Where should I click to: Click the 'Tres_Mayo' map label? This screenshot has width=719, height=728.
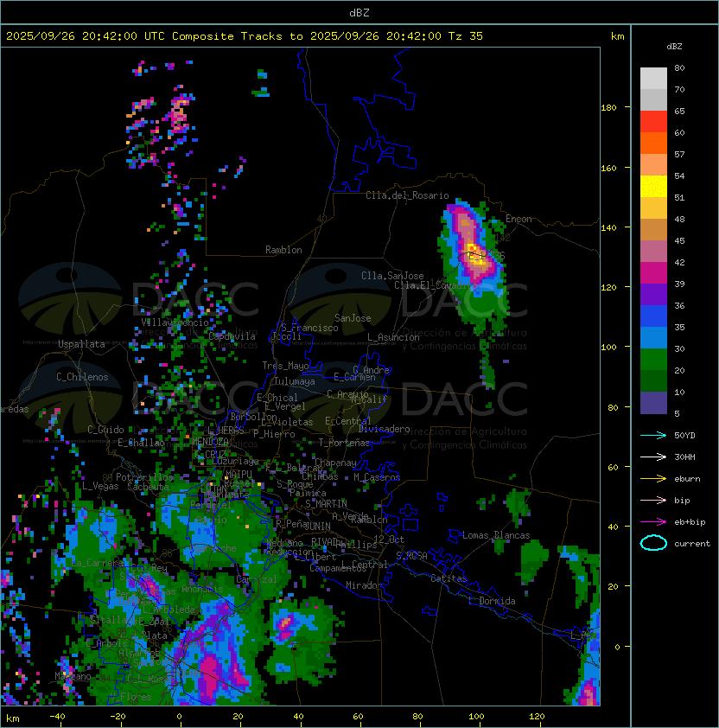pyautogui.click(x=285, y=366)
